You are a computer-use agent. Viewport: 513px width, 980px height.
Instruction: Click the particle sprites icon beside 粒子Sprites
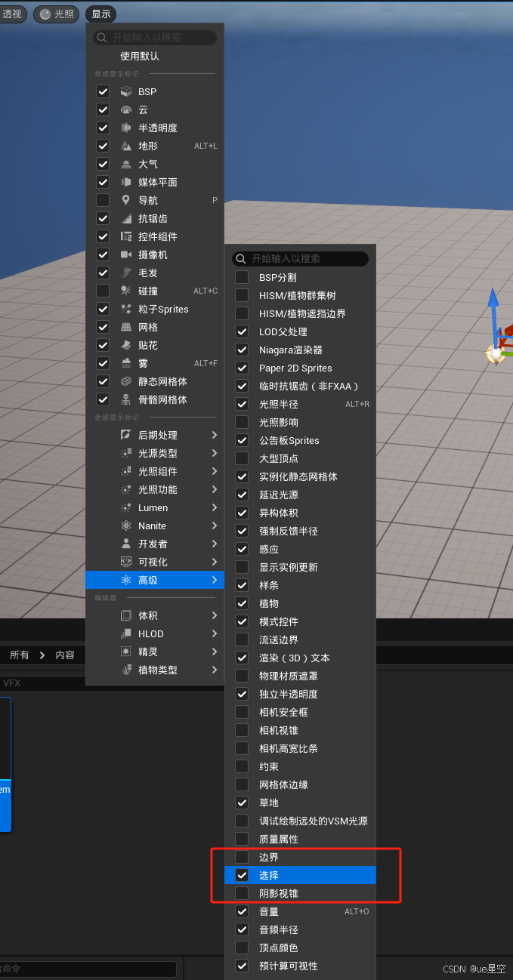(x=126, y=309)
